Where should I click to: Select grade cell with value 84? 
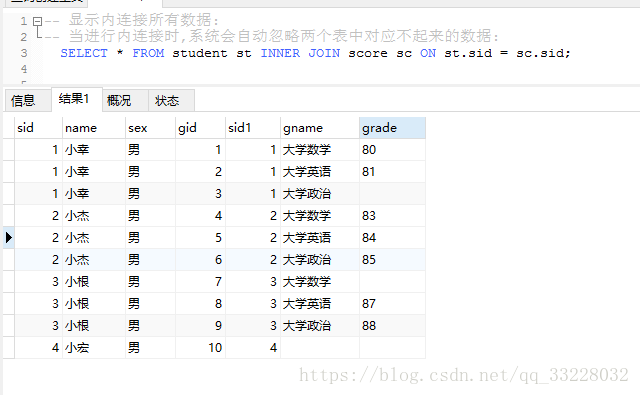click(392, 238)
